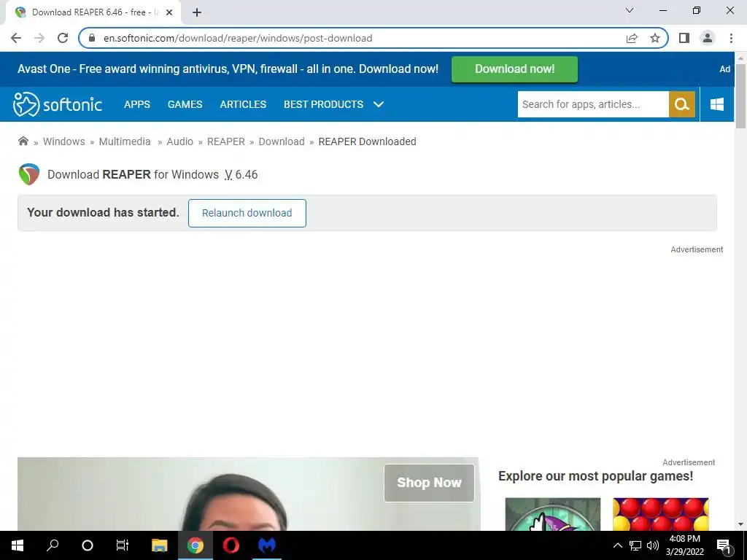Viewport: 747px width, 560px height.
Task: Open the bubble shooter game thumbnail
Action: point(661,514)
